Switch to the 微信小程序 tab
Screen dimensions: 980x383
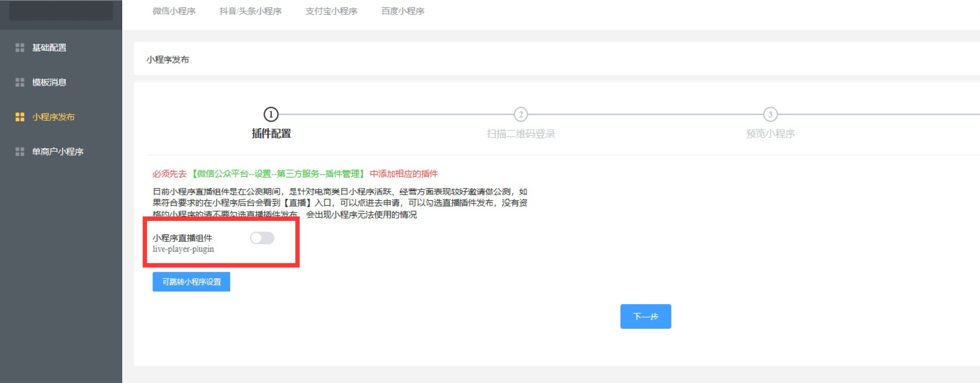(x=174, y=11)
